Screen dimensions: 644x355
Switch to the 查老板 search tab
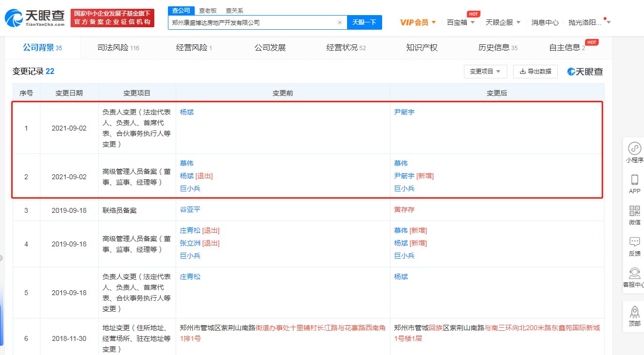pos(208,10)
